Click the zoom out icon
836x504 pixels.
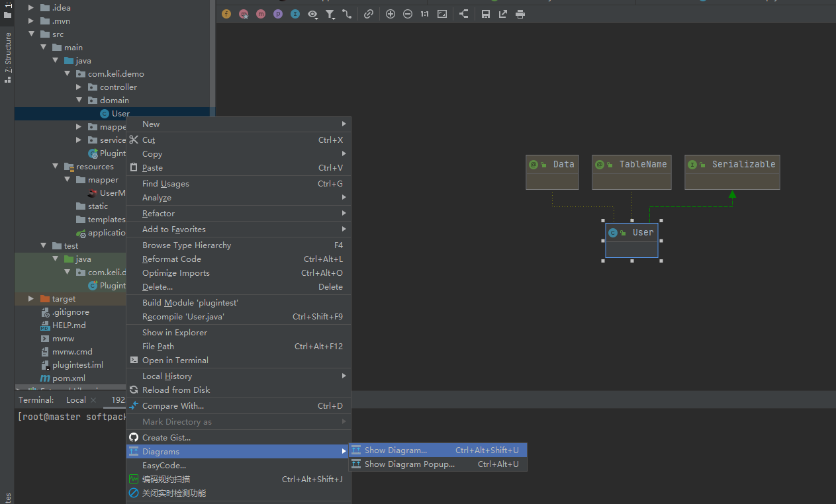408,14
